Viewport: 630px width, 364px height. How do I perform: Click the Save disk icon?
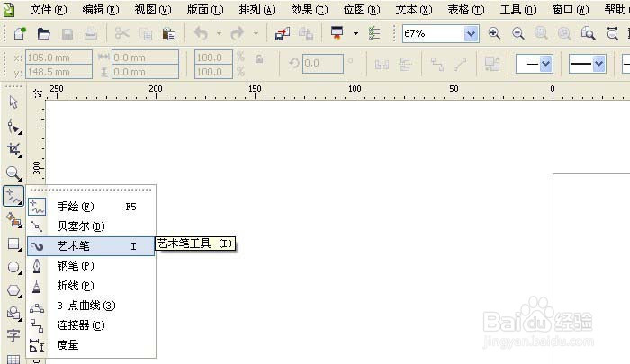pos(67,34)
